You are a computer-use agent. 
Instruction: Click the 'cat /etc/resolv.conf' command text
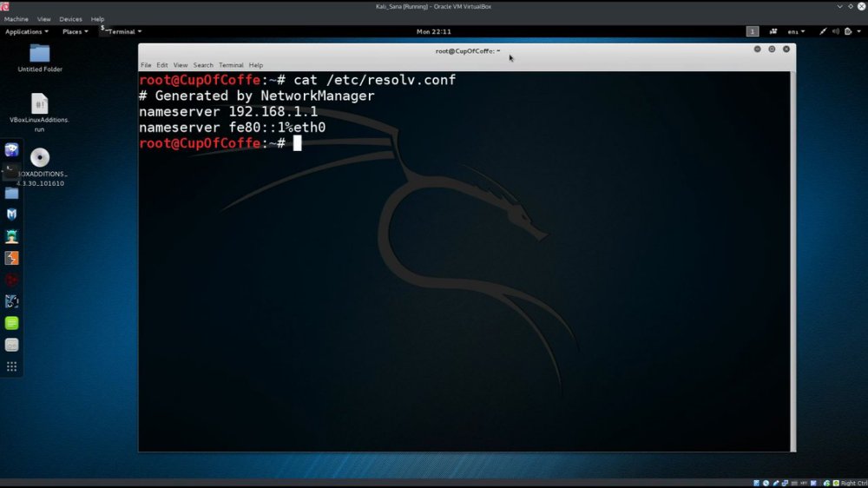coord(375,80)
